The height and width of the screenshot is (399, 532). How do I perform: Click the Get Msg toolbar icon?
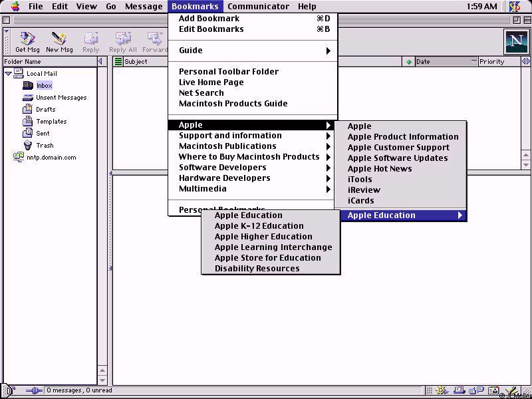point(27,42)
